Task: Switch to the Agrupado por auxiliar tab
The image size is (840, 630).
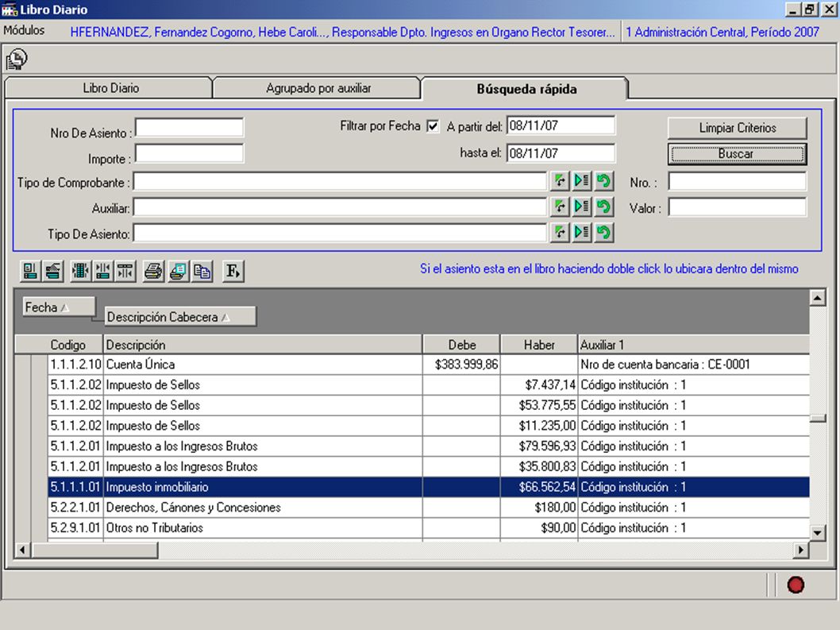Action: 318,88
